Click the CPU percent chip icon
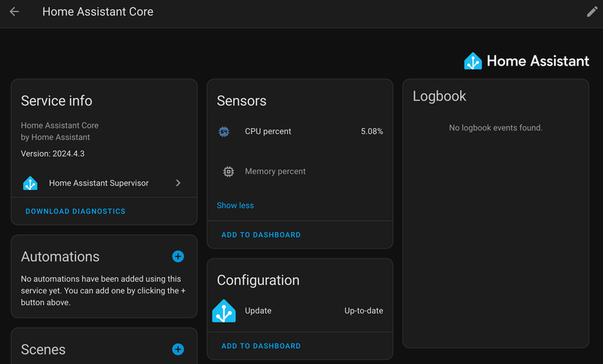This screenshot has width=603, height=364. [224, 132]
